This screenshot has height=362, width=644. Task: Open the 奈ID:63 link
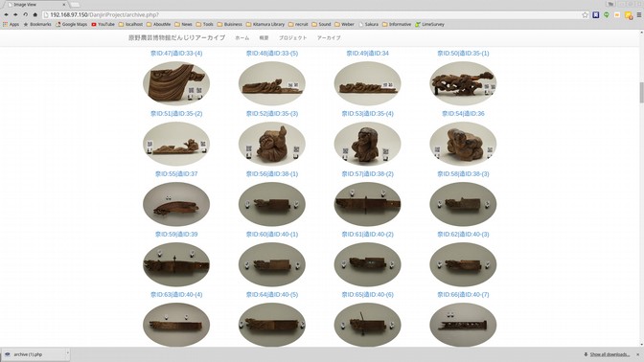(x=176, y=295)
